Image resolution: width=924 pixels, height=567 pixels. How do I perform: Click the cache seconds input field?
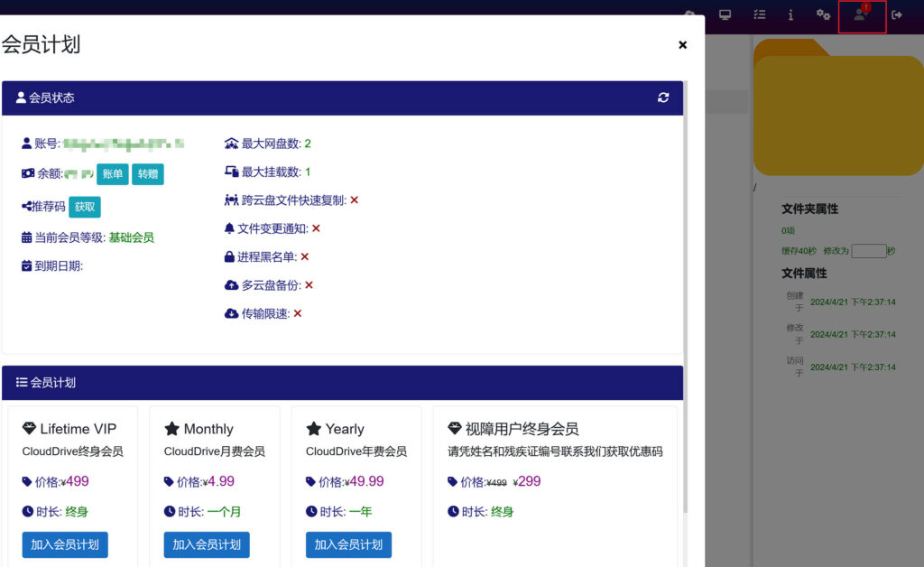(868, 251)
